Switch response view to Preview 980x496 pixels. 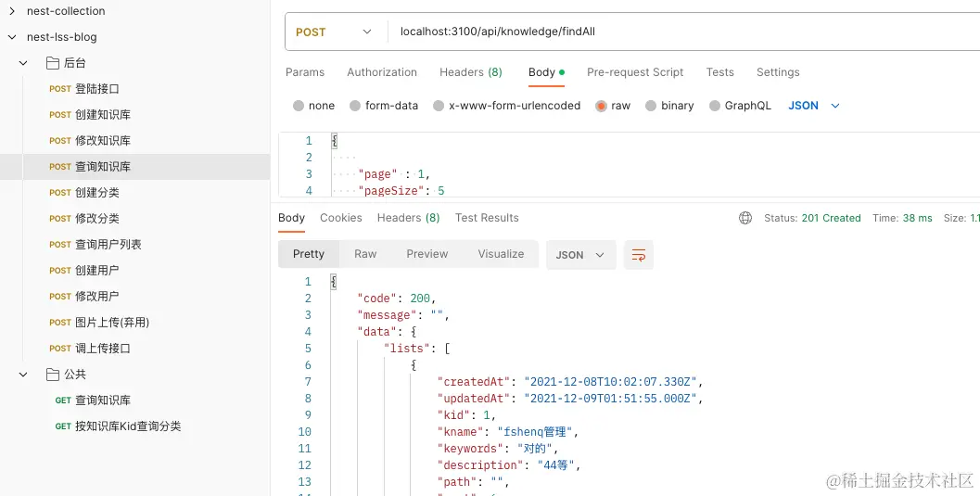coord(426,254)
